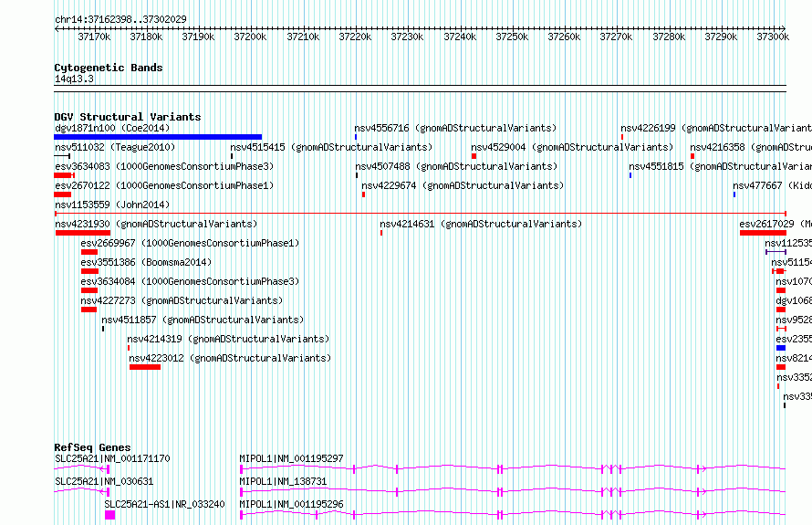The image size is (812, 525).
Task: Open nsv477667 variant label
Action: pyautogui.click(x=772, y=185)
